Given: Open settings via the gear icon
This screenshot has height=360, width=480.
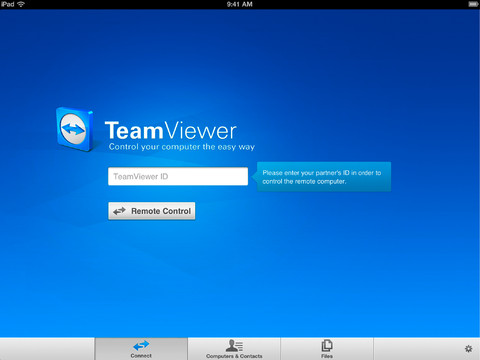Looking at the screenshot, I should [x=468, y=349].
